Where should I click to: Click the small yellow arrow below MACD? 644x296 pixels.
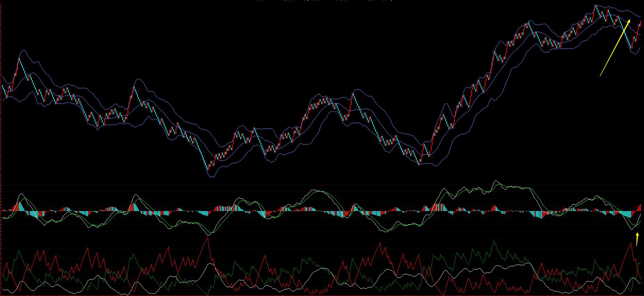(x=637, y=240)
